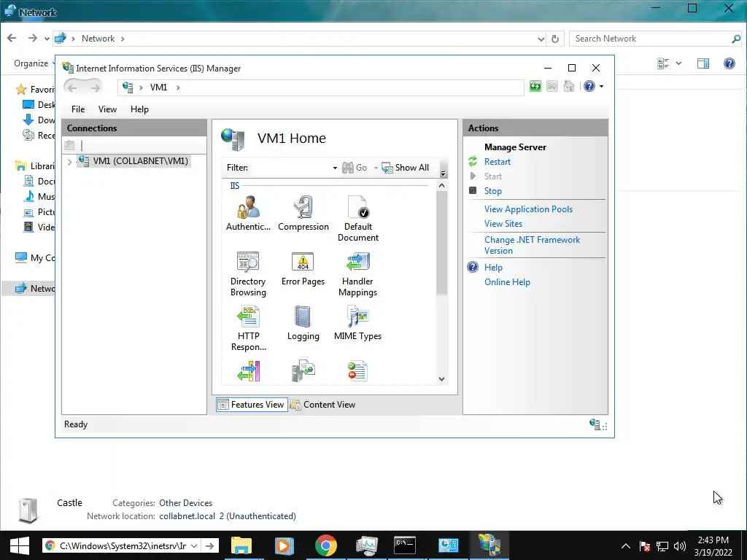Screen dimensions: 747x560
Task: Click the Network window help icon
Action: (729, 63)
